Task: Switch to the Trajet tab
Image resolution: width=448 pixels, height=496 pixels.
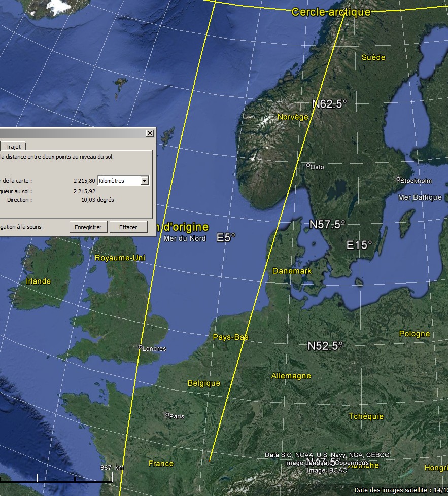Action: click(13, 147)
